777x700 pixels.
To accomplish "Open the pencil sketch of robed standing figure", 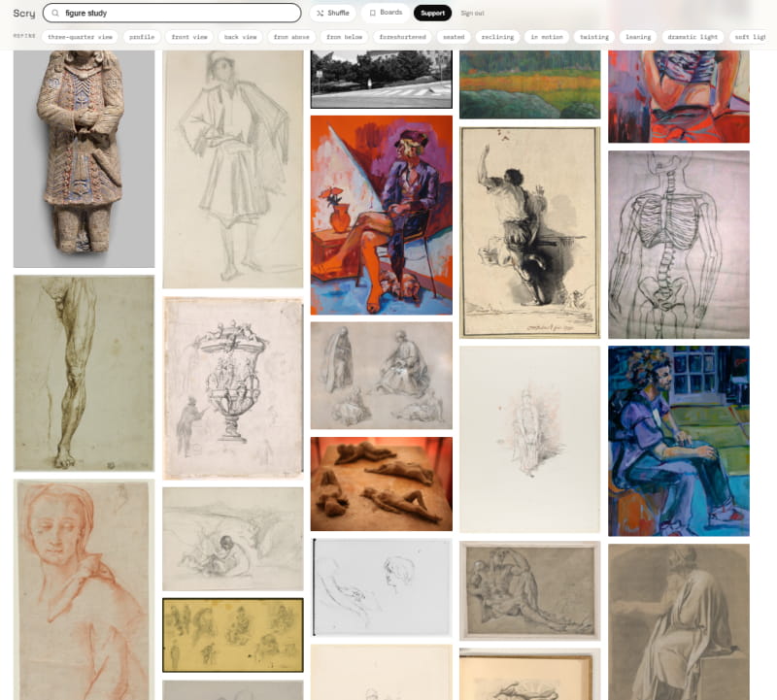I will (x=233, y=169).
